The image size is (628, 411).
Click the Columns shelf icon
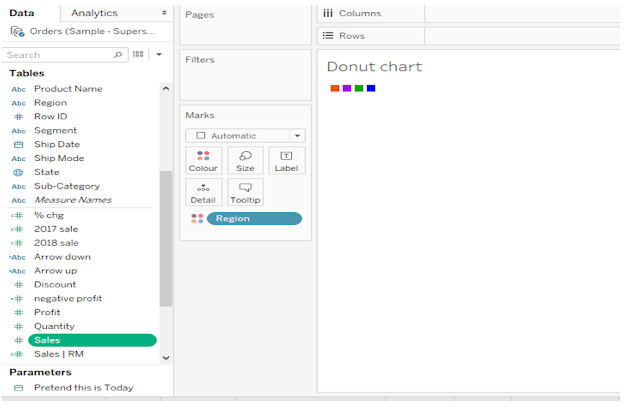click(x=328, y=13)
